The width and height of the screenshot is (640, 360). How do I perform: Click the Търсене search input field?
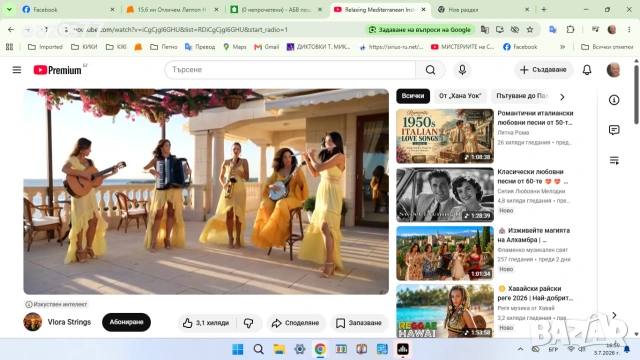coord(290,70)
